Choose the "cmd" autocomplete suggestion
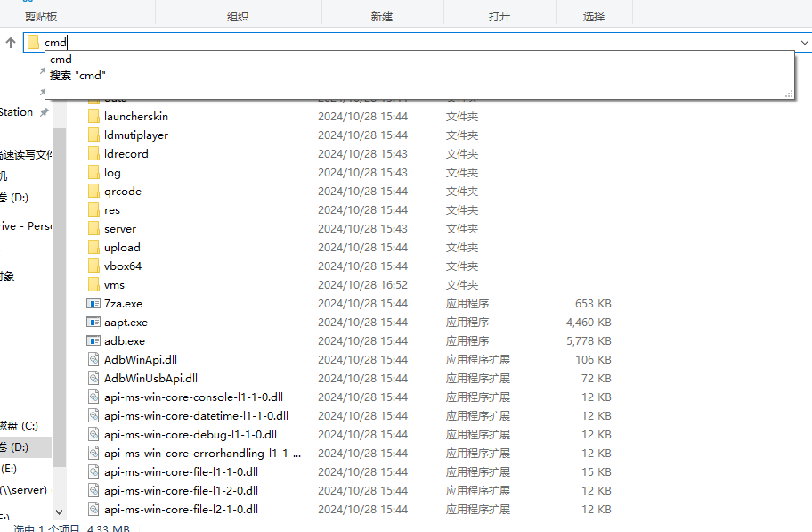 pyautogui.click(x=61, y=60)
